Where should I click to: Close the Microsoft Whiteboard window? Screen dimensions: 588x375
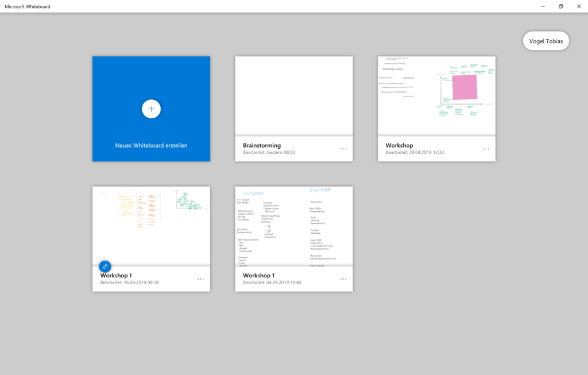tap(579, 6)
